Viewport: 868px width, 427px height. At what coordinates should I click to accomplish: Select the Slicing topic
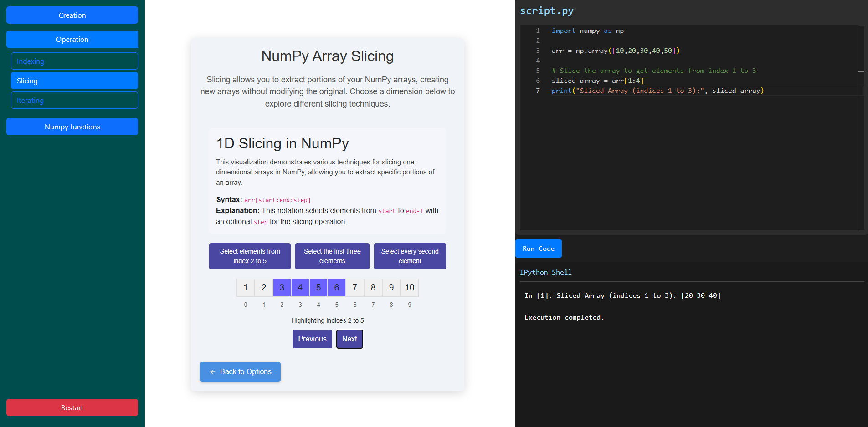click(74, 81)
